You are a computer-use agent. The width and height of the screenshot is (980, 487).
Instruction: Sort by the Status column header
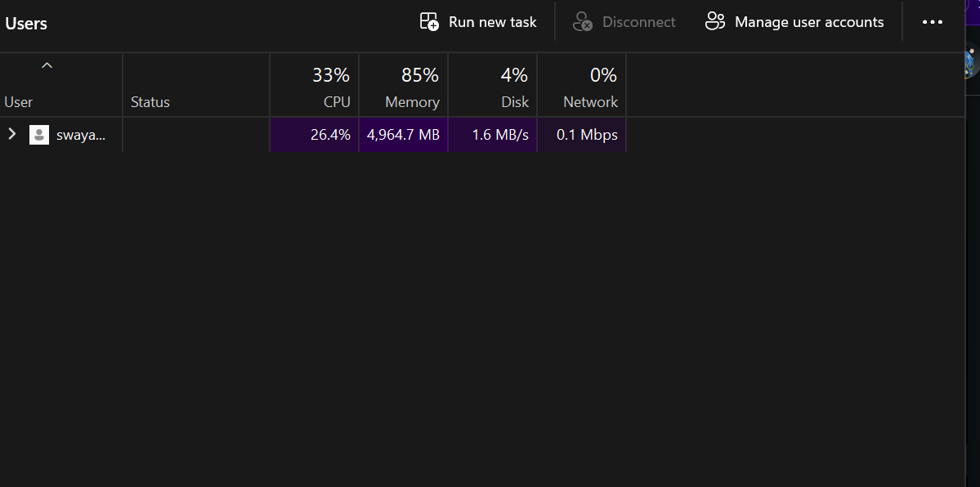pos(196,85)
